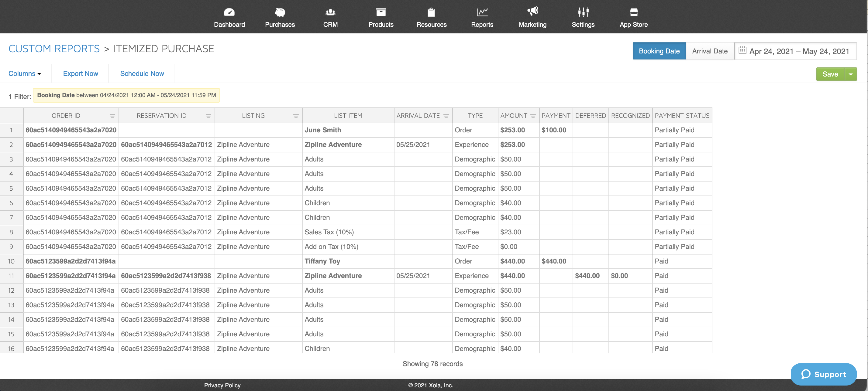This screenshot has height=391, width=868.
Task: Go to Dashboard menu label
Action: pos(229,25)
